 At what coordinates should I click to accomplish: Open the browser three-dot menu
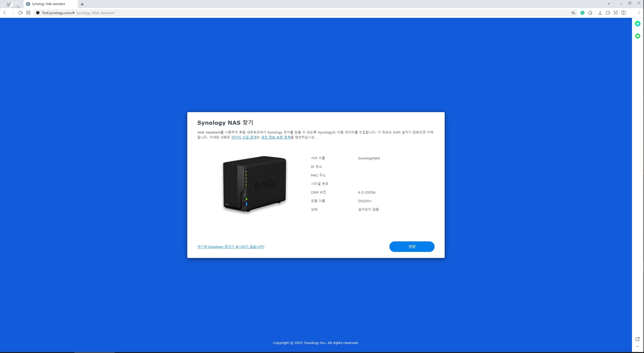tap(639, 13)
